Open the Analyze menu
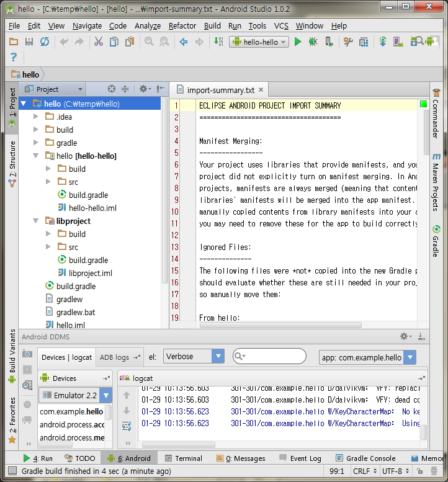The image size is (448, 482). [x=148, y=26]
